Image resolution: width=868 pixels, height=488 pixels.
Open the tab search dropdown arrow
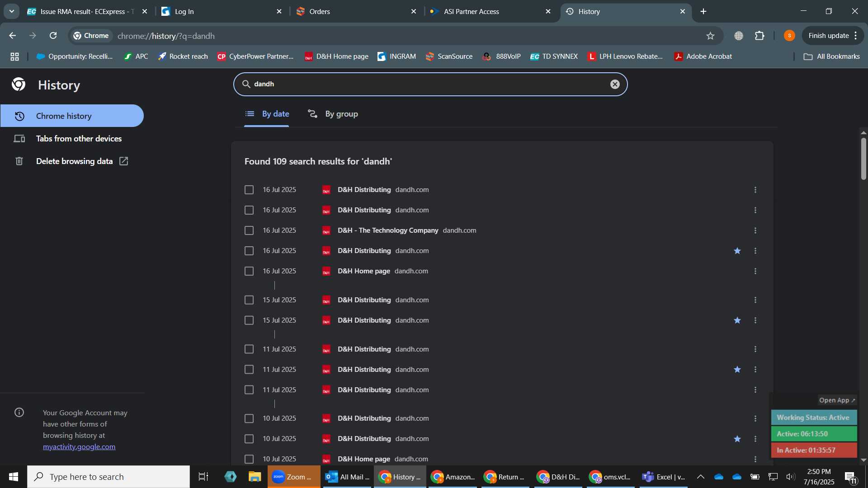pyautogui.click(x=11, y=11)
